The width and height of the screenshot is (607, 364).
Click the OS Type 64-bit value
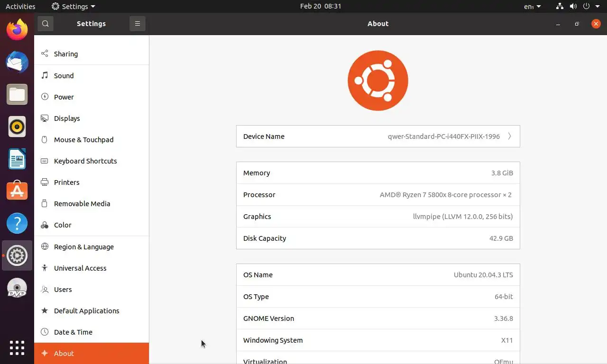504,296
